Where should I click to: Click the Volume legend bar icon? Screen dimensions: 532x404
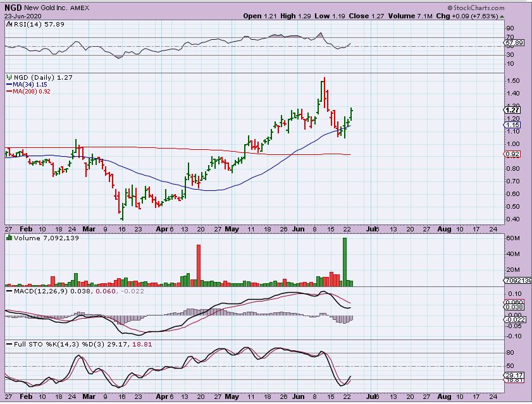click(x=9, y=238)
